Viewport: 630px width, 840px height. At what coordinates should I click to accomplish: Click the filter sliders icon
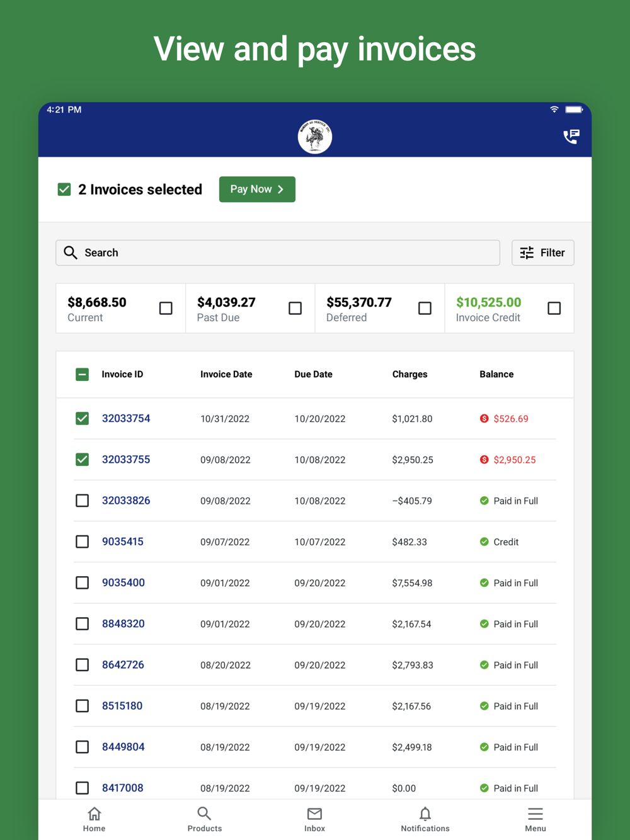coord(527,253)
